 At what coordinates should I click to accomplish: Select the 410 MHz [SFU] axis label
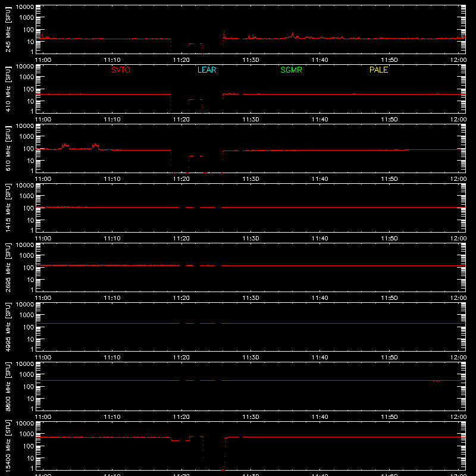tap(8, 89)
